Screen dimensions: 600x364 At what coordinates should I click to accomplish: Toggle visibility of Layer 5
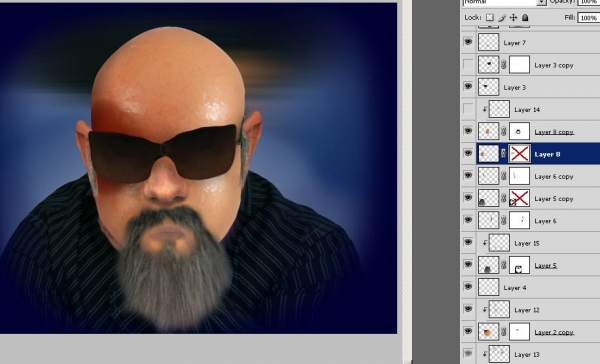(x=468, y=264)
